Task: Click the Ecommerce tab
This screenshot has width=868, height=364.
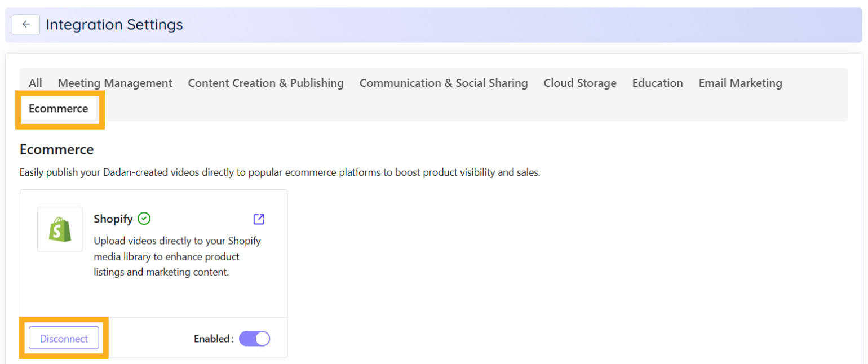Action: click(59, 109)
